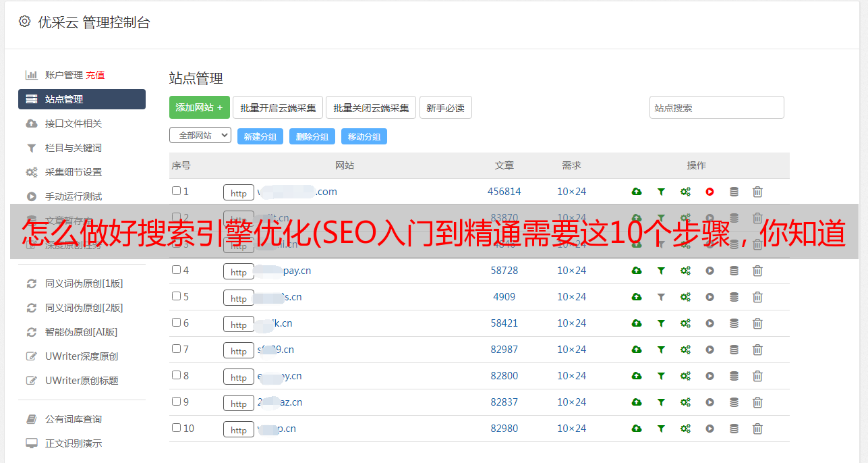The width and height of the screenshot is (868, 463).
Task: Click play test icon in row 4
Action: point(710,271)
